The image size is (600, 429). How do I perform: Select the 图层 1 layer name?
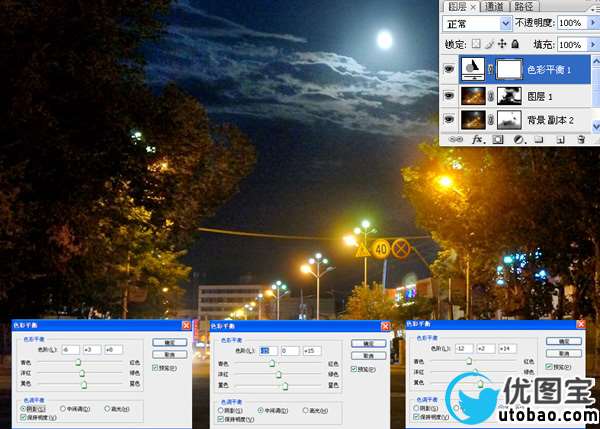[540, 97]
